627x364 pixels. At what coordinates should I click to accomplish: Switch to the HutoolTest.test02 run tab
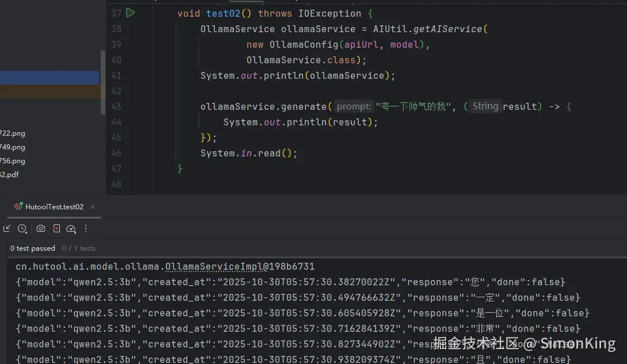[54, 206]
